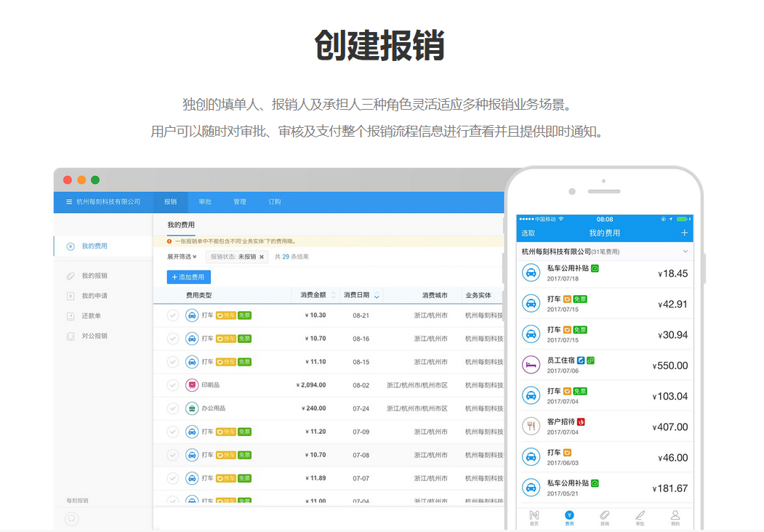Viewport: 764px width, 532px height.
Task: Switch to the 审批 tab in the top bar
Action: (x=204, y=201)
